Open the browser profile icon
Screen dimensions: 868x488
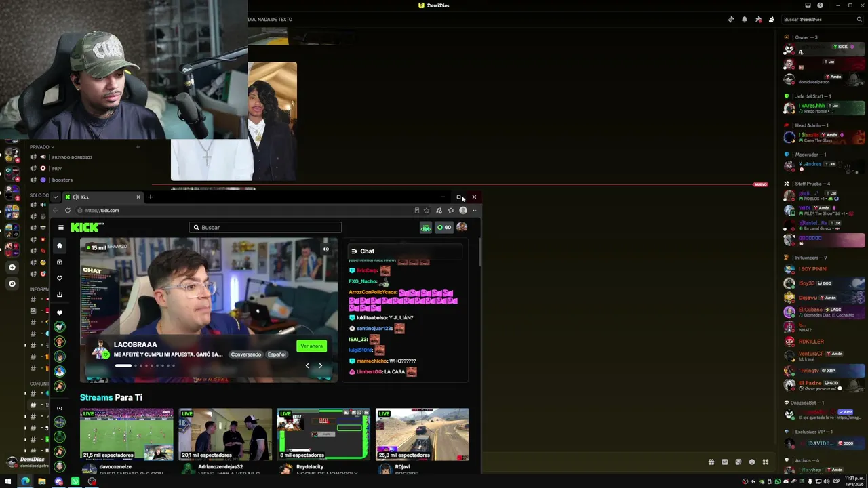(x=463, y=211)
